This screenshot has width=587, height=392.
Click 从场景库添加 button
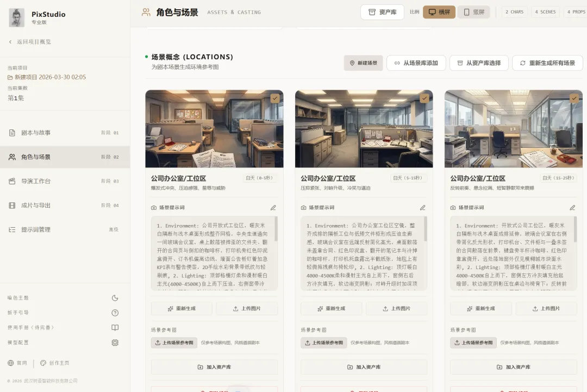pyautogui.click(x=416, y=63)
